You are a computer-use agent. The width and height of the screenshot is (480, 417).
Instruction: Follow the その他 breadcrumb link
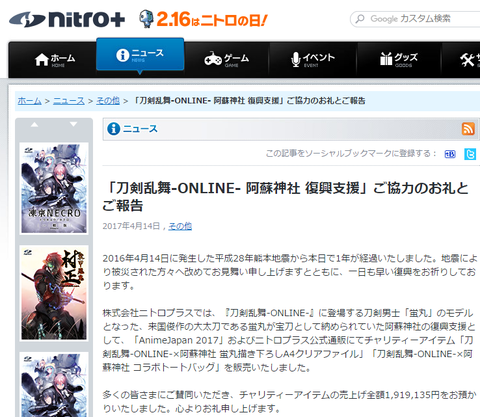108,101
